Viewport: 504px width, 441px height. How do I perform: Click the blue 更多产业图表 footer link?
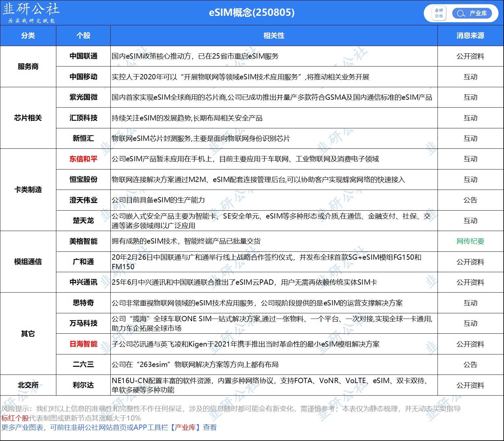pos(22,428)
